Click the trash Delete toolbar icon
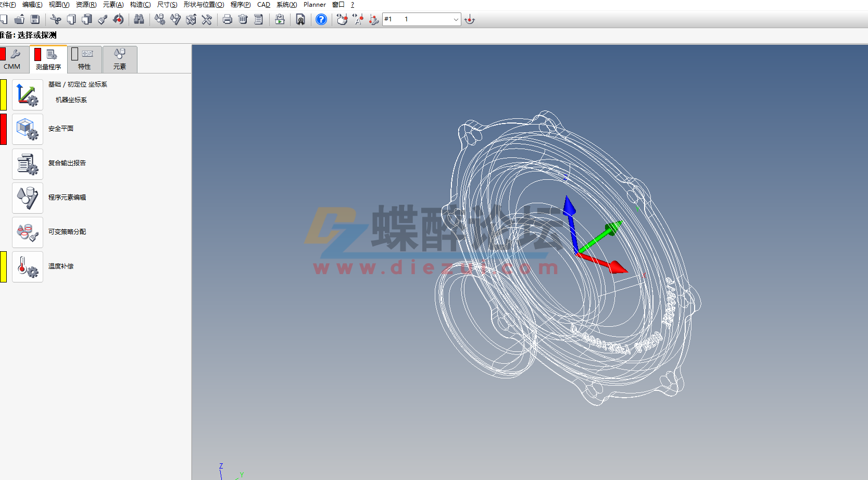This screenshot has height=480, width=868. [243, 19]
